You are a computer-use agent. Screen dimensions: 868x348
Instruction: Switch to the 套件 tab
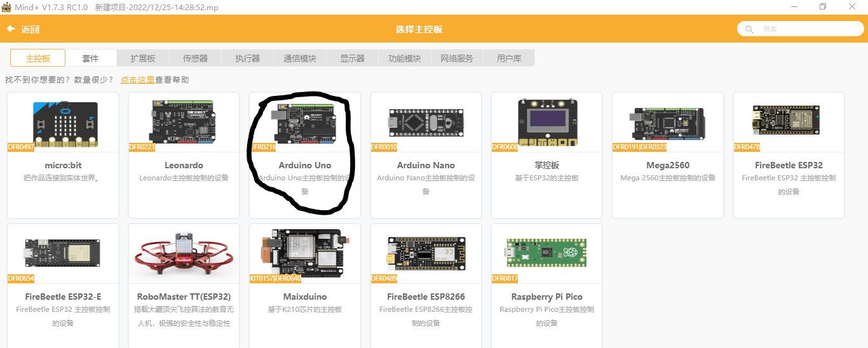(91, 58)
